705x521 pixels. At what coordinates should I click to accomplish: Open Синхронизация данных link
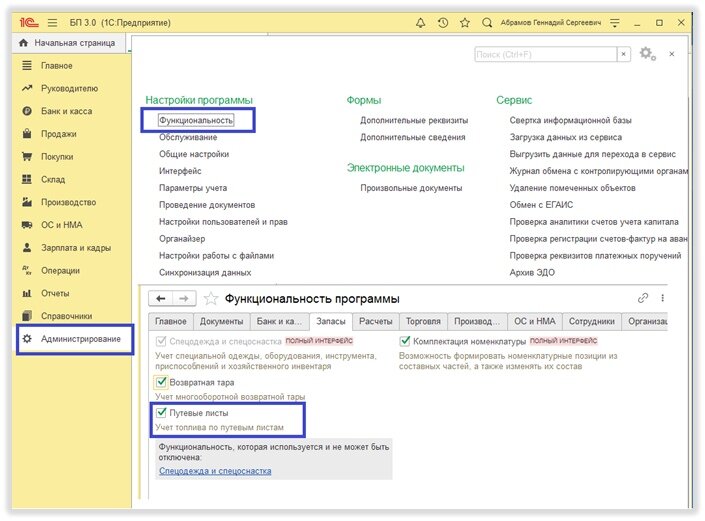205,272
